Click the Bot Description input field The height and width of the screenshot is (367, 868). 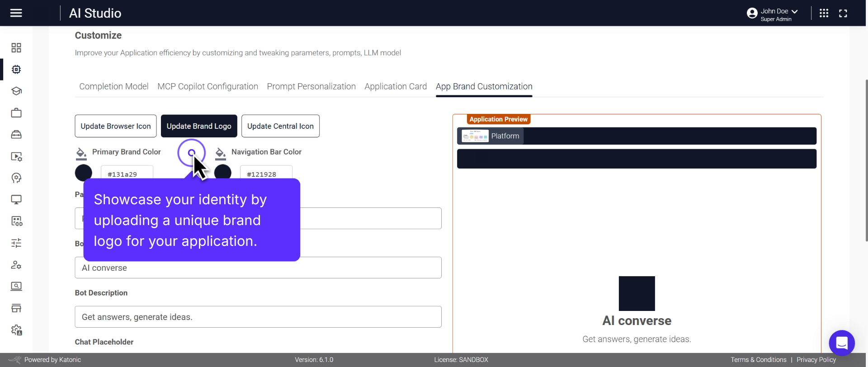tap(258, 317)
